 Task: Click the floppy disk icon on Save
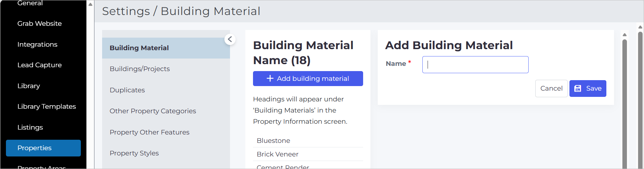coord(578,89)
